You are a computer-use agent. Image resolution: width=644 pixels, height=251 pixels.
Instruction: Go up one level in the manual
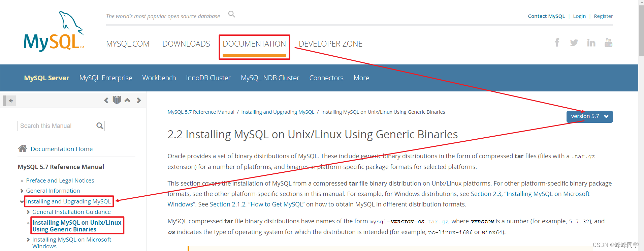[127, 100]
